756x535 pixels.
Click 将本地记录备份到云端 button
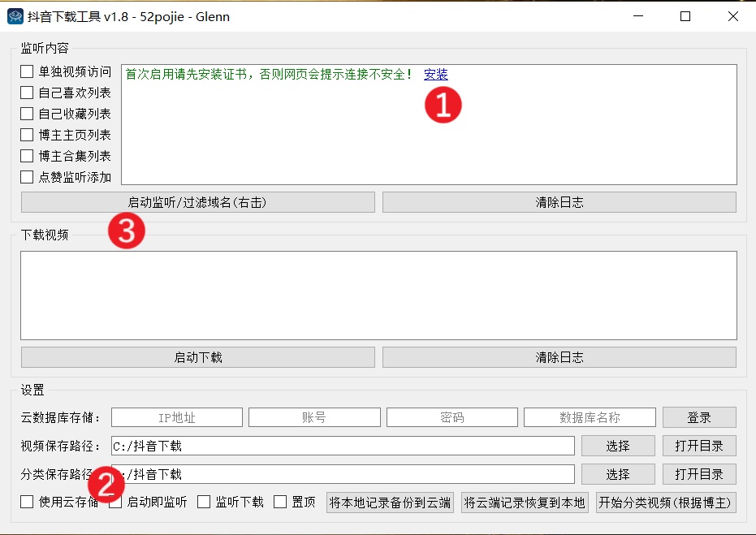pyautogui.click(x=390, y=503)
